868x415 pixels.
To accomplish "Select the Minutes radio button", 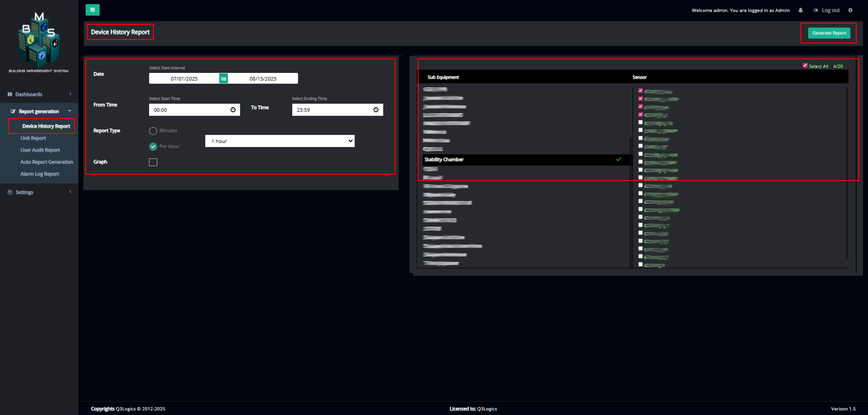I will click(153, 131).
